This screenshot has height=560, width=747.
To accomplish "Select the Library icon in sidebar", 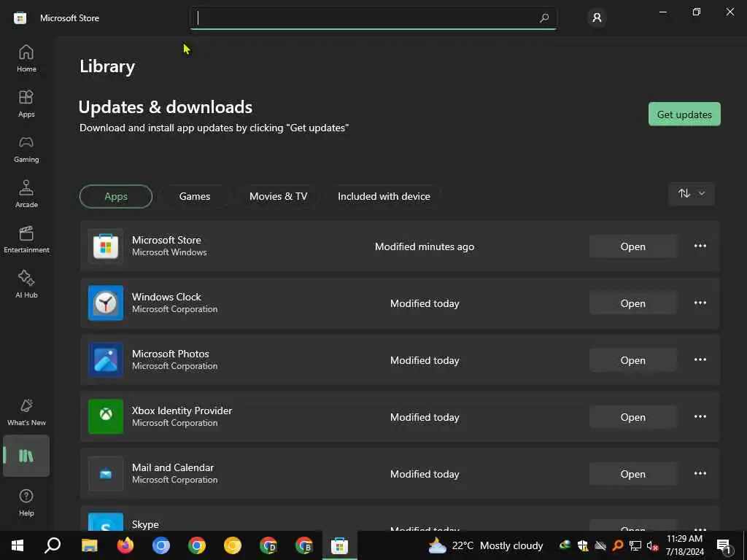I will (x=26, y=456).
